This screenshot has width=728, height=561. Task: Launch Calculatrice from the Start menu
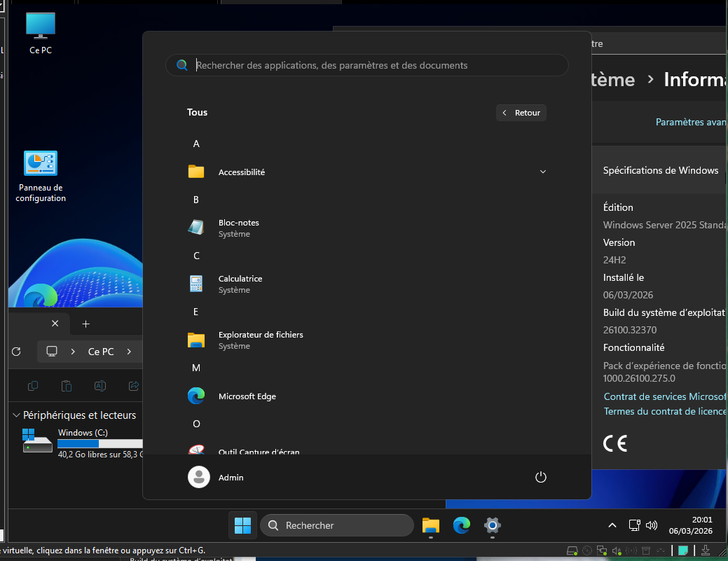click(x=240, y=284)
